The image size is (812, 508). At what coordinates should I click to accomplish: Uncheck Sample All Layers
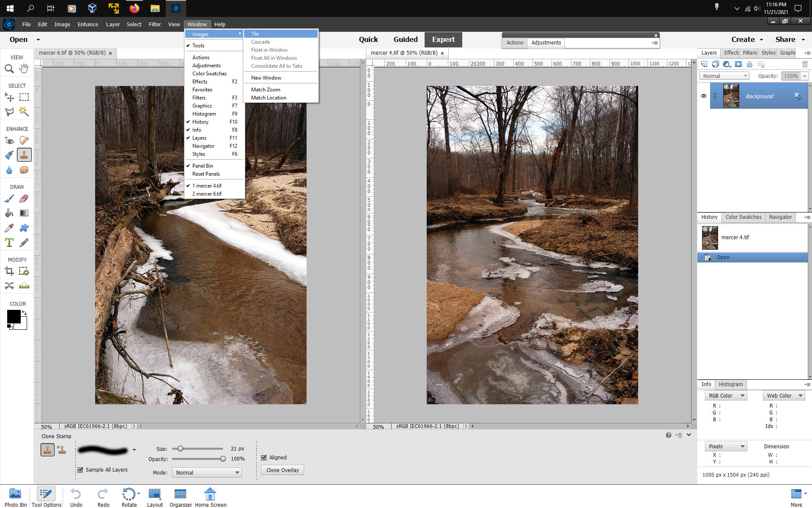tap(80, 469)
